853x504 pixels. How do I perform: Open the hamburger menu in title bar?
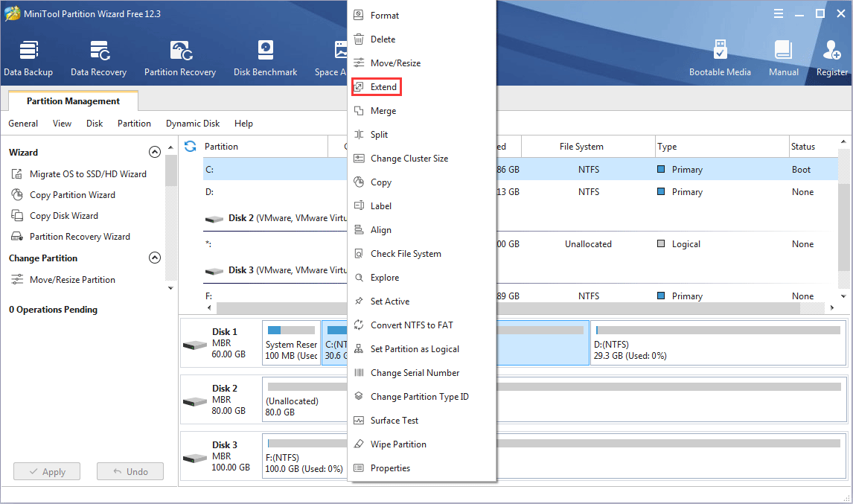[x=779, y=13]
